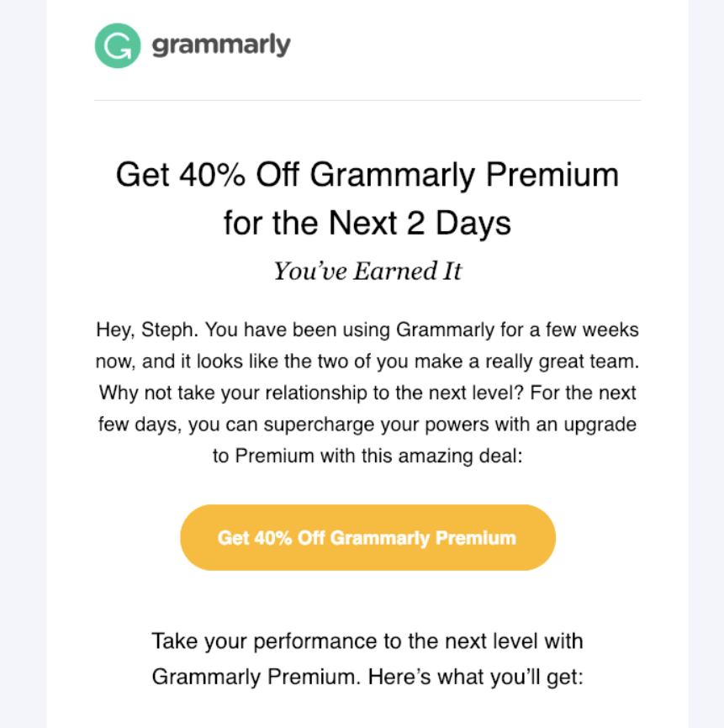Click the circular green badge at the top

[117, 46]
